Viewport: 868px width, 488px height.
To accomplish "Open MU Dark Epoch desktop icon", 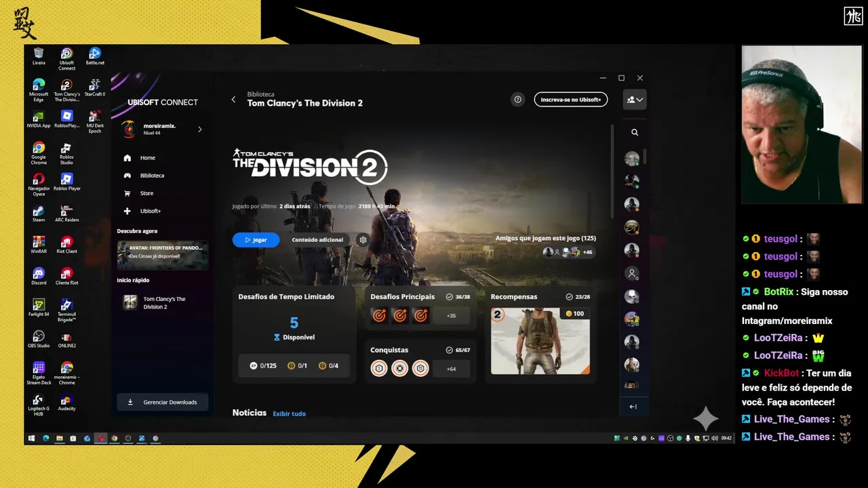I will [x=95, y=122].
